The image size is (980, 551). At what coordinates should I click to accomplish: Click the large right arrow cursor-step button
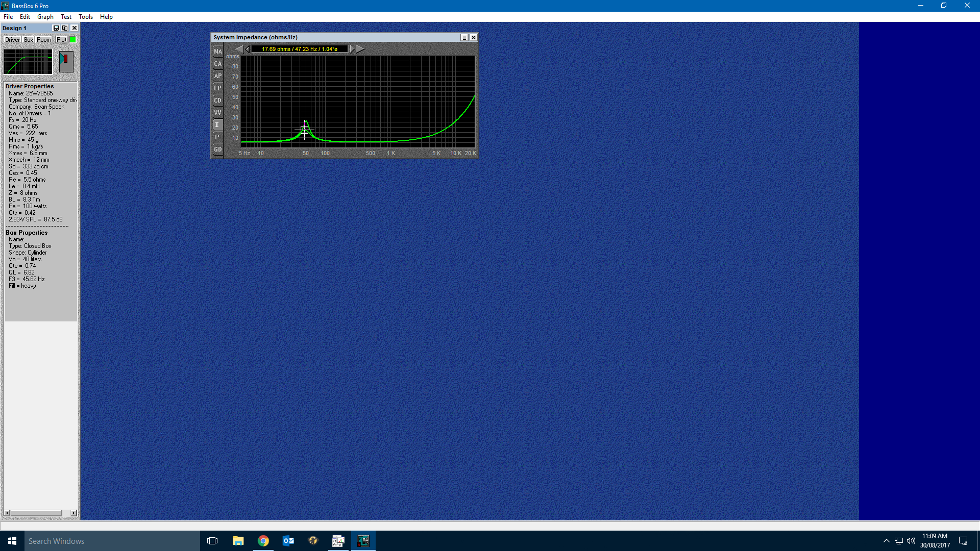360,49
